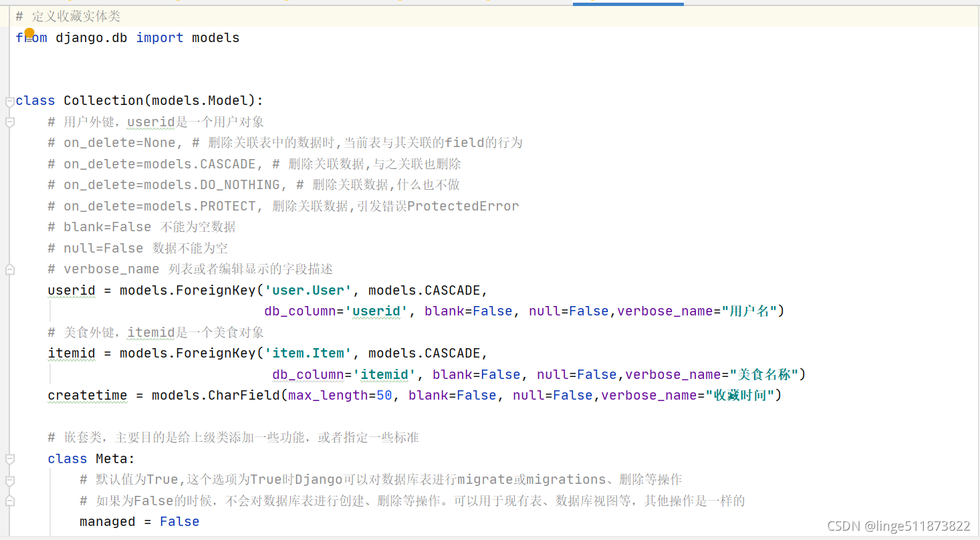This screenshot has width=980, height=540.
Task: Click the import keyword
Action: pos(160,37)
